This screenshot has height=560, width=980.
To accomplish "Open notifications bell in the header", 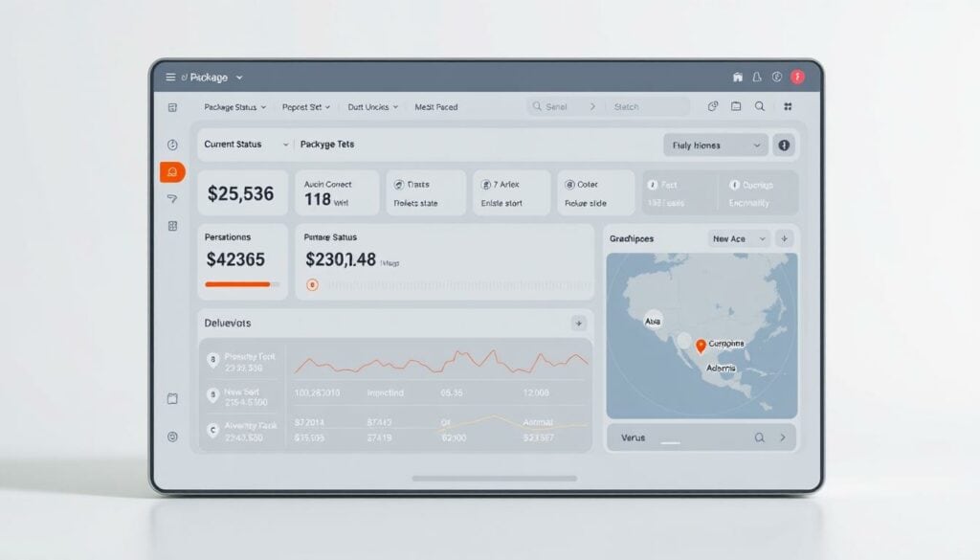I will (757, 77).
